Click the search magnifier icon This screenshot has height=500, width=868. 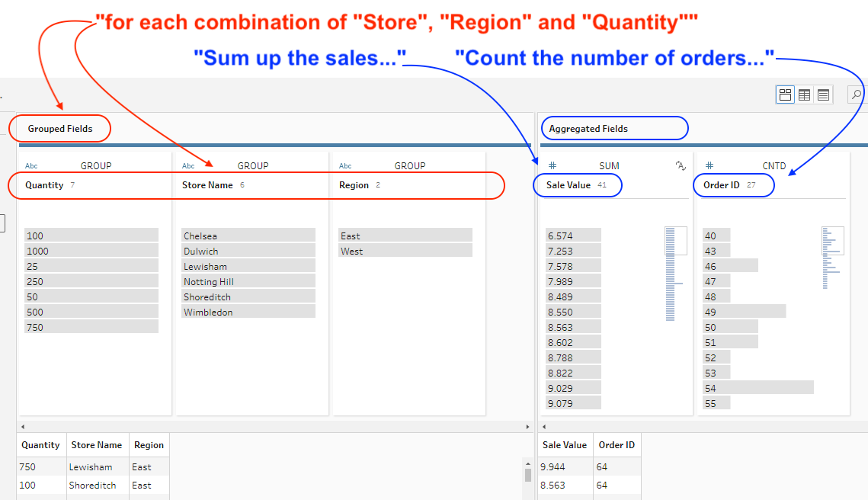(x=857, y=95)
